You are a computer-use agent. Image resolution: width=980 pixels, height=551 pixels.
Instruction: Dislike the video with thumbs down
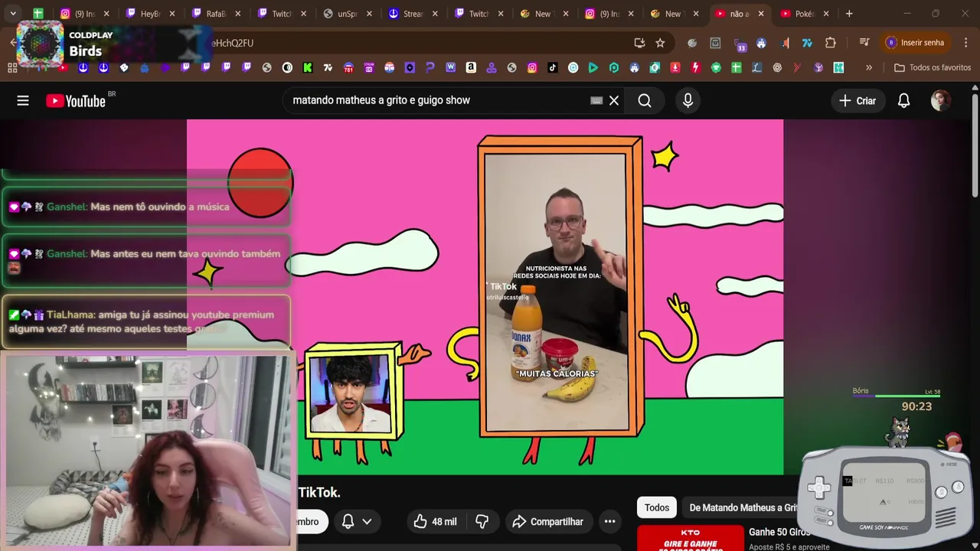[482, 521]
